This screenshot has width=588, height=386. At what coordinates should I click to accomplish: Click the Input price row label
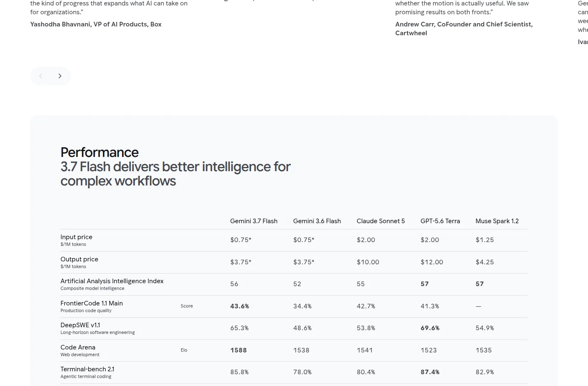click(76, 237)
